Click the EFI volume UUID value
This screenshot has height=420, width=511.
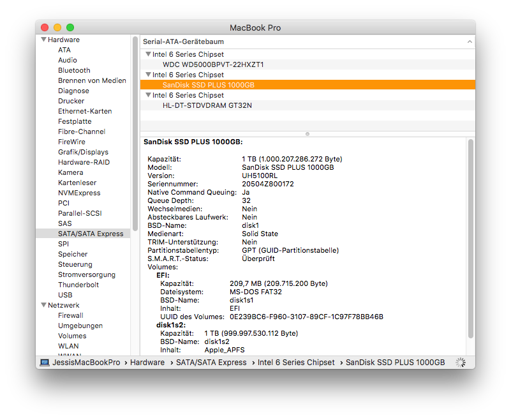coord(306,317)
